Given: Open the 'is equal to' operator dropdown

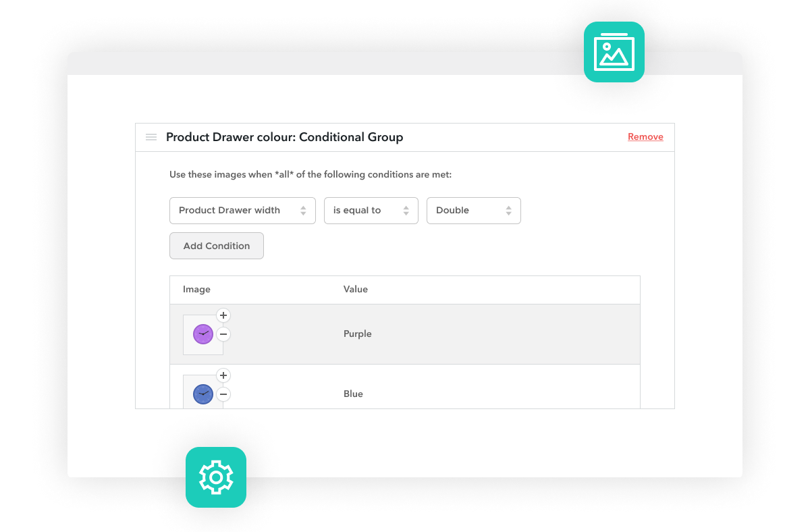Looking at the screenshot, I should coord(371,210).
